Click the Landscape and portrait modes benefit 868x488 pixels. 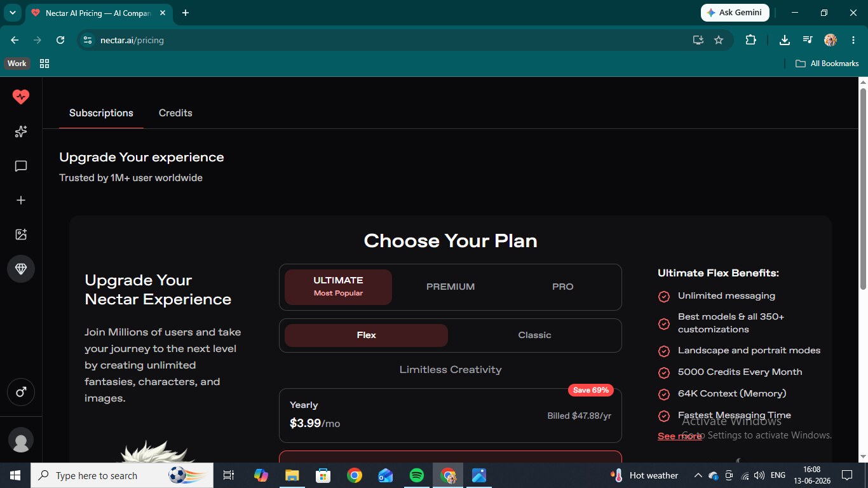point(749,351)
